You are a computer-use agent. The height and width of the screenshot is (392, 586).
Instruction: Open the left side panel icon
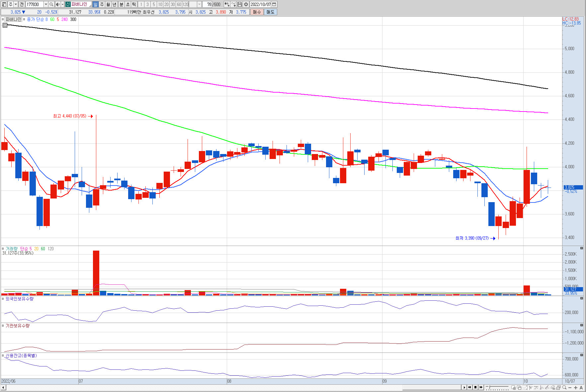click(x=4, y=4)
